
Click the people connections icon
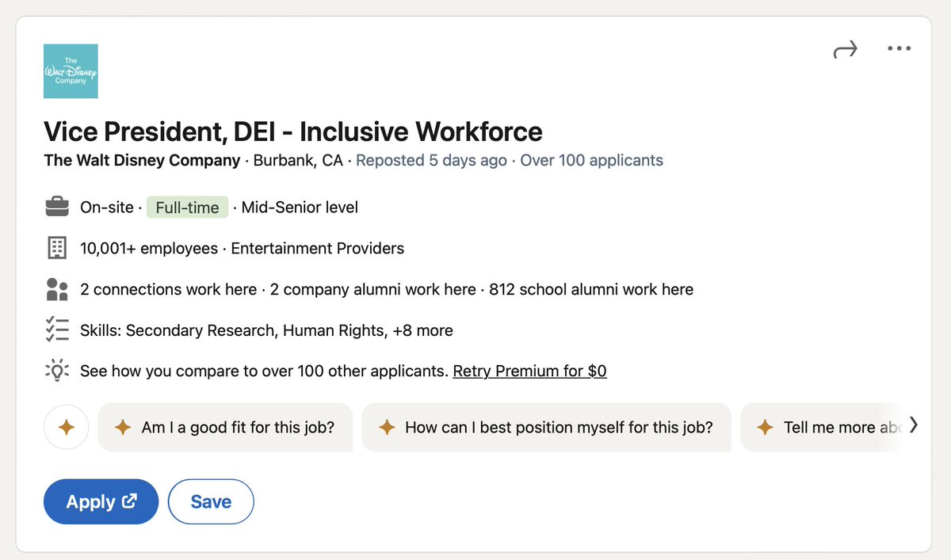click(57, 289)
